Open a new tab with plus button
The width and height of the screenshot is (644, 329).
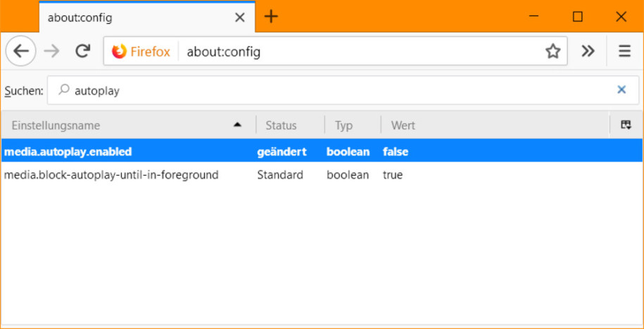(271, 17)
